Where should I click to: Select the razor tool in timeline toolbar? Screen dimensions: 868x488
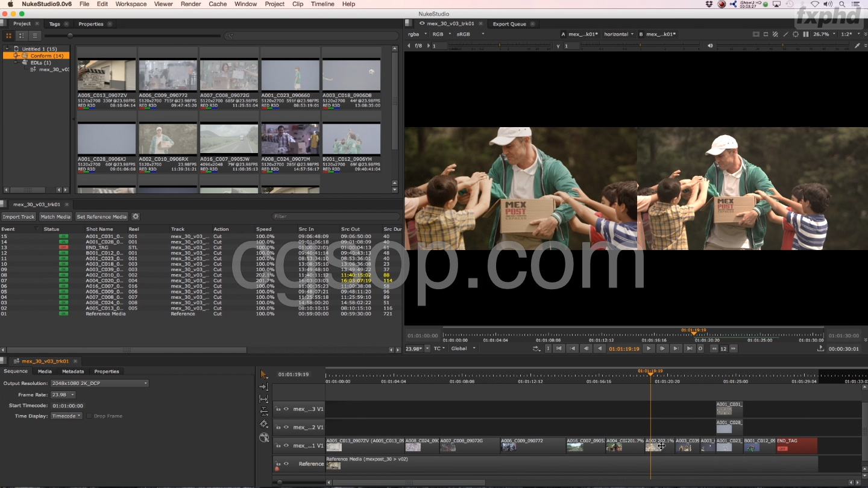[x=263, y=424]
